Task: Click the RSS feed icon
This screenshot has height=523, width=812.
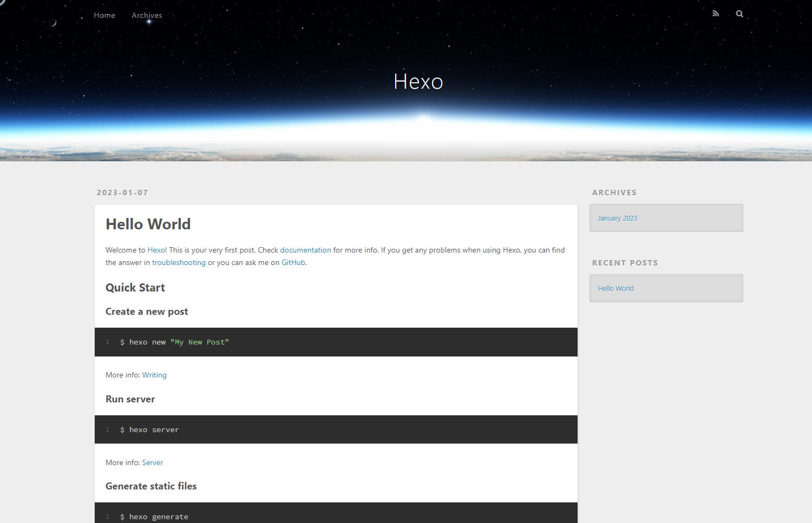Action: [x=716, y=14]
